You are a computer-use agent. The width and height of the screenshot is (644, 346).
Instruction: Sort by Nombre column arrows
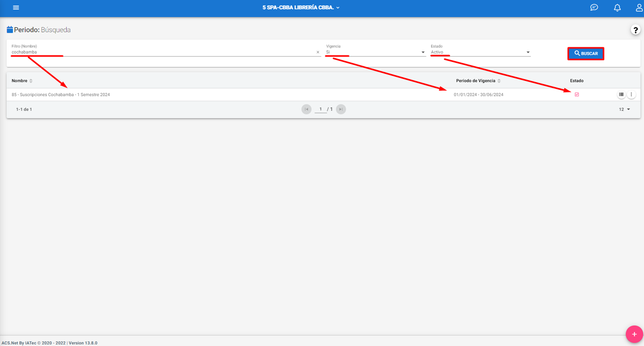31,81
